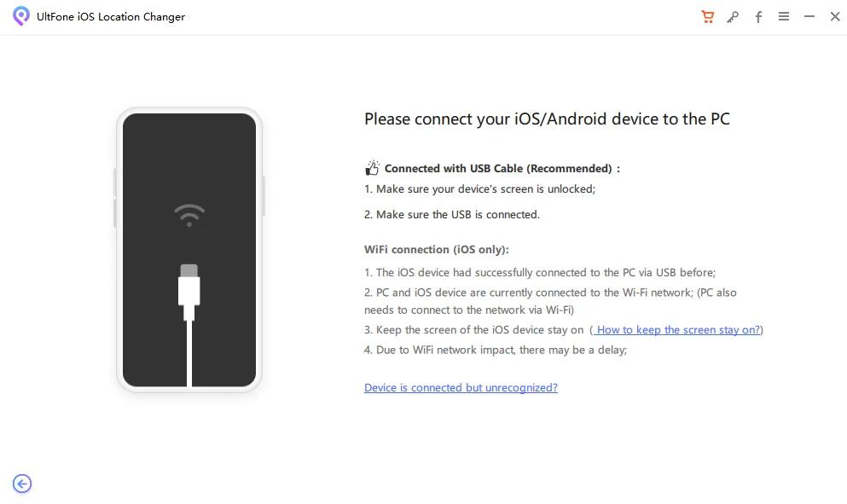Click the pointing hand icon beside USB heading
This screenshot has width=847, height=504.
372,168
